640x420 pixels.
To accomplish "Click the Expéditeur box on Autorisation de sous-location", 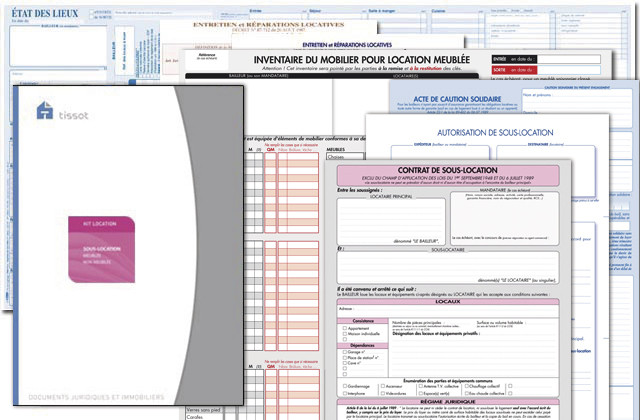I will 440,152.
